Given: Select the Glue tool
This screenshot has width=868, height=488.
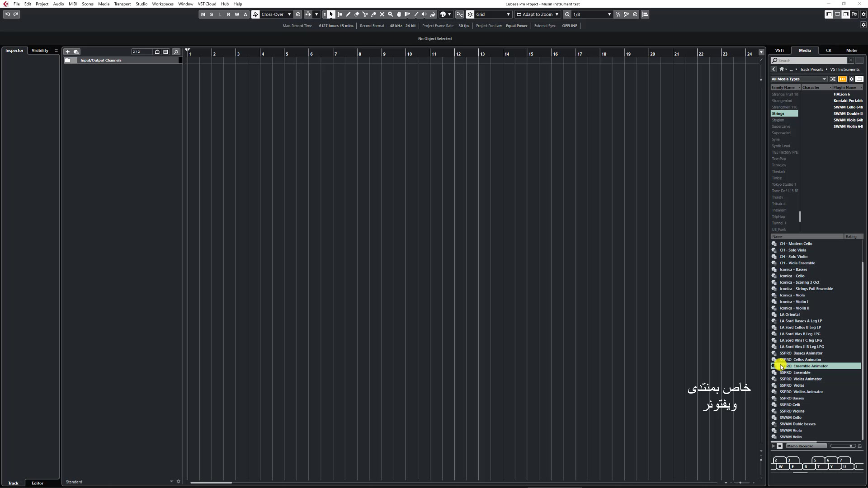Looking at the screenshot, I should (373, 14).
